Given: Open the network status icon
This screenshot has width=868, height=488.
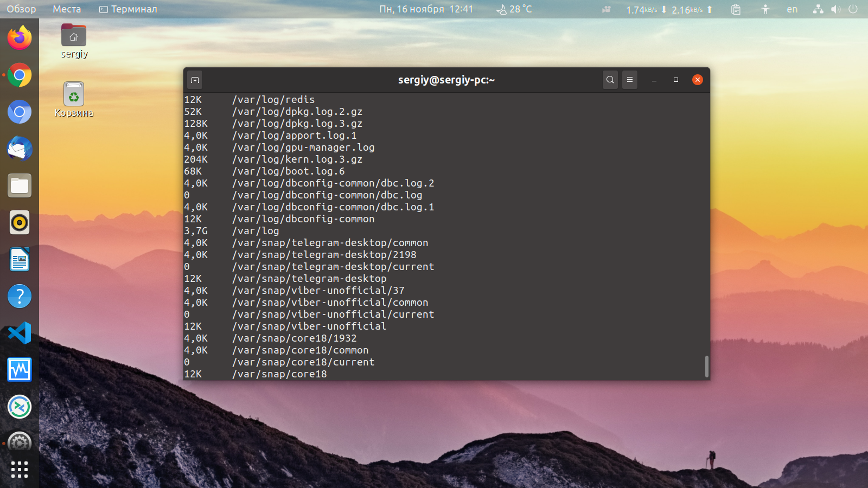Looking at the screenshot, I should tap(818, 9).
